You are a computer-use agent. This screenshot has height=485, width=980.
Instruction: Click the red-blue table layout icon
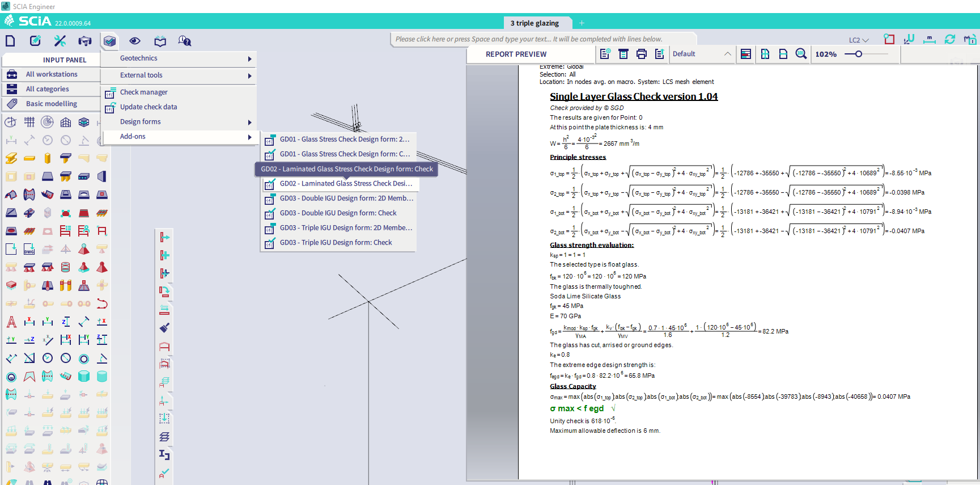[x=746, y=54]
